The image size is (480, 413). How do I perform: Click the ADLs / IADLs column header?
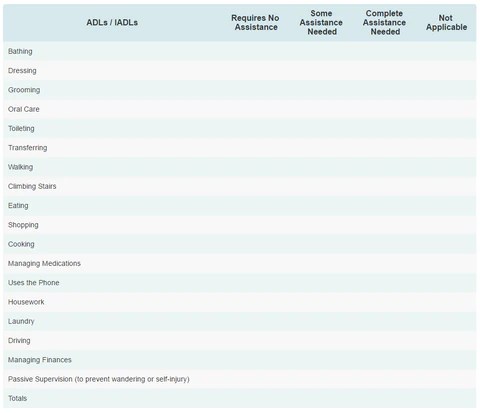(x=112, y=23)
